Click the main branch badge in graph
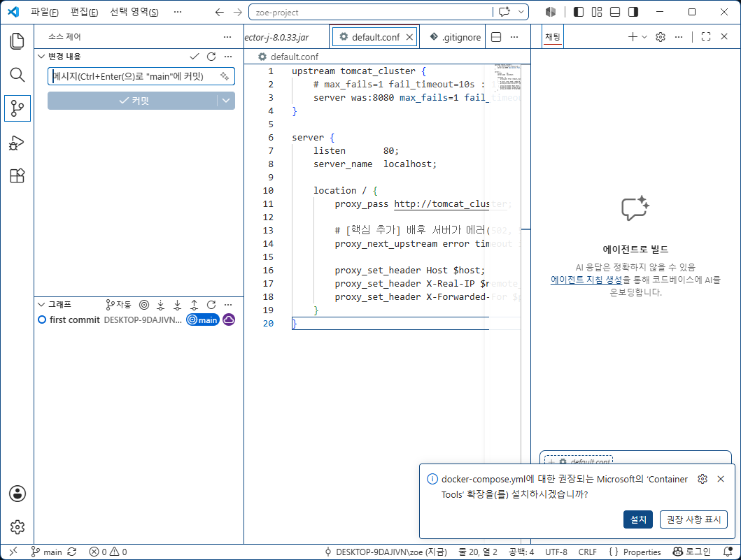 click(x=203, y=320)
